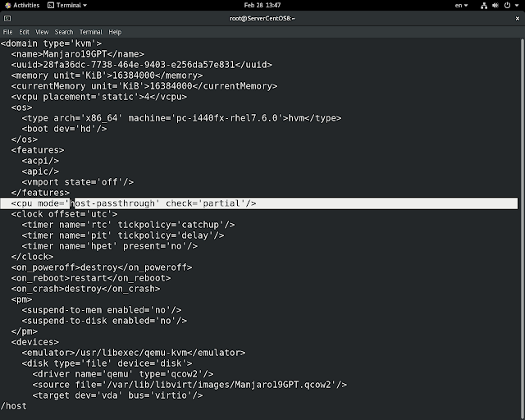Click the source file Manjaro19GPT.qcow2 line

point(189,385)
